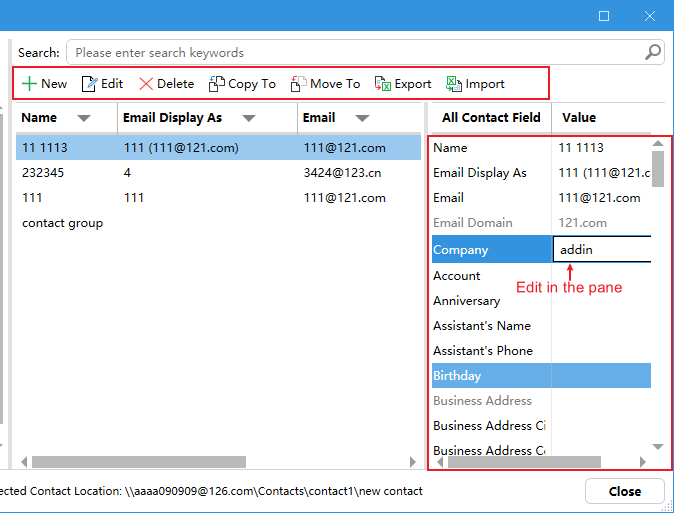The width and height of the screenshot is (674, 513).
Task: Open the Name column filter dropdown
Action: pyautogui.click(x=84, y=118)
